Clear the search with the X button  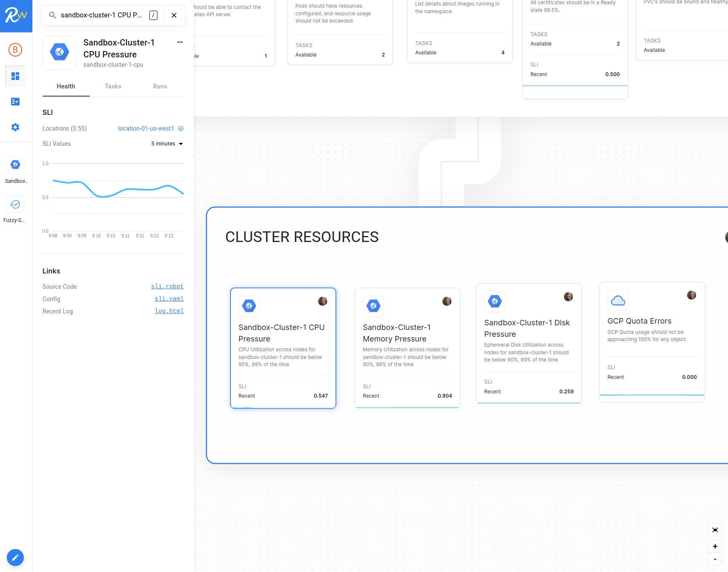tap(174, 15)
